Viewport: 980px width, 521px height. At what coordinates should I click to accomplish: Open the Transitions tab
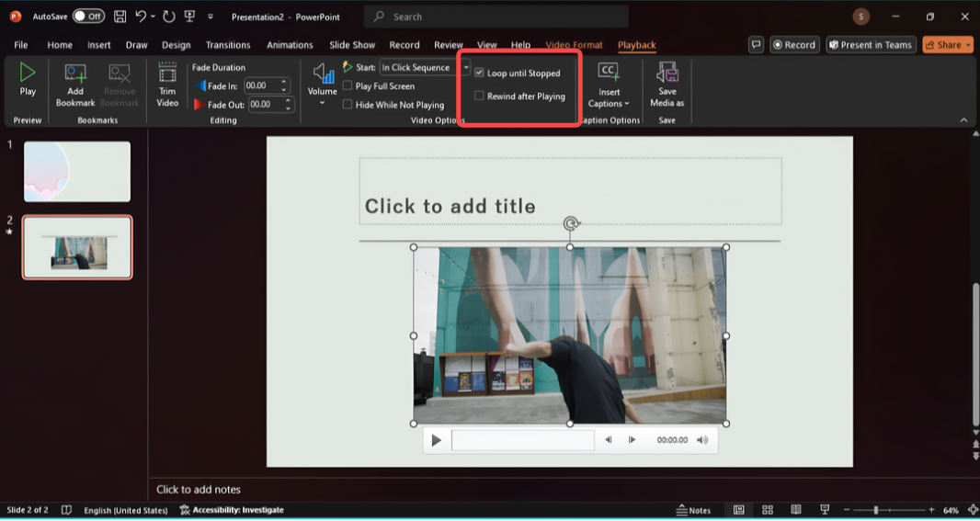228,45
